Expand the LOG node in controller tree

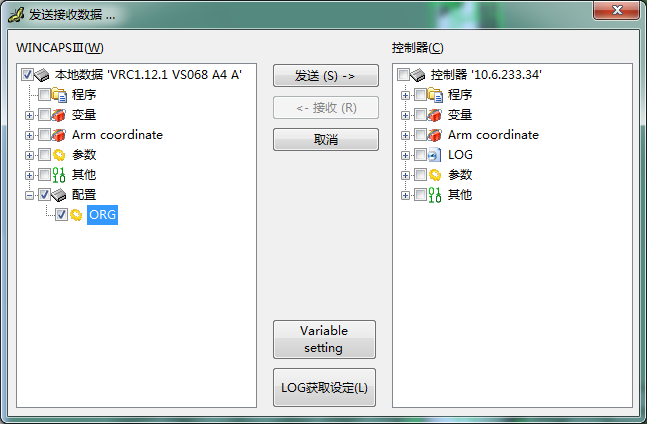click(x=405, y=155)
